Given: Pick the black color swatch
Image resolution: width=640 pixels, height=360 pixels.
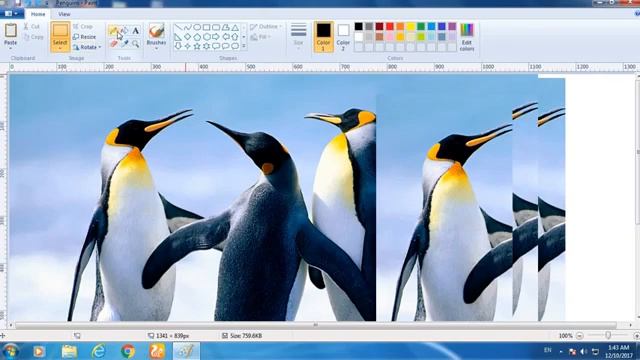Looking at the screenshot, I should click(x=359, y=27).
